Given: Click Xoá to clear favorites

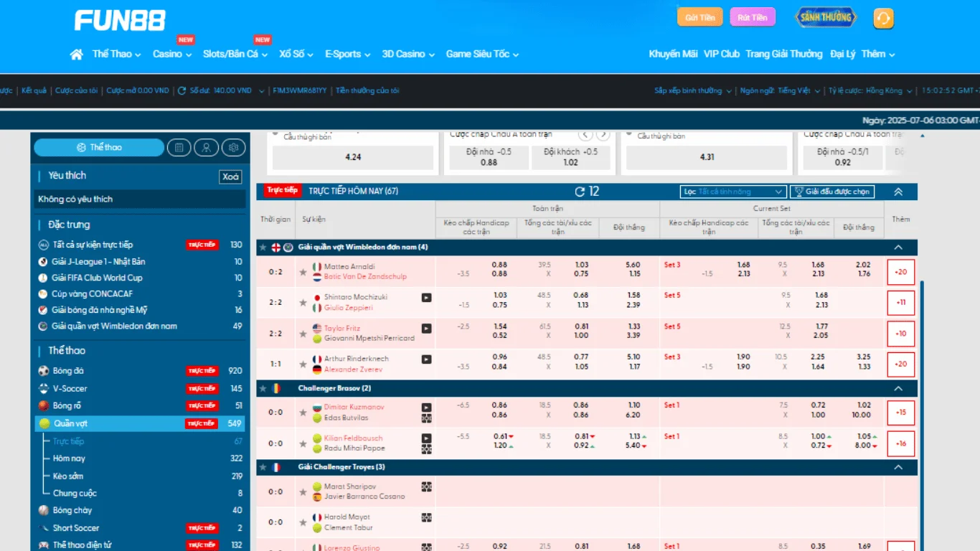Looking at the screenshot, I should [230, 176].
